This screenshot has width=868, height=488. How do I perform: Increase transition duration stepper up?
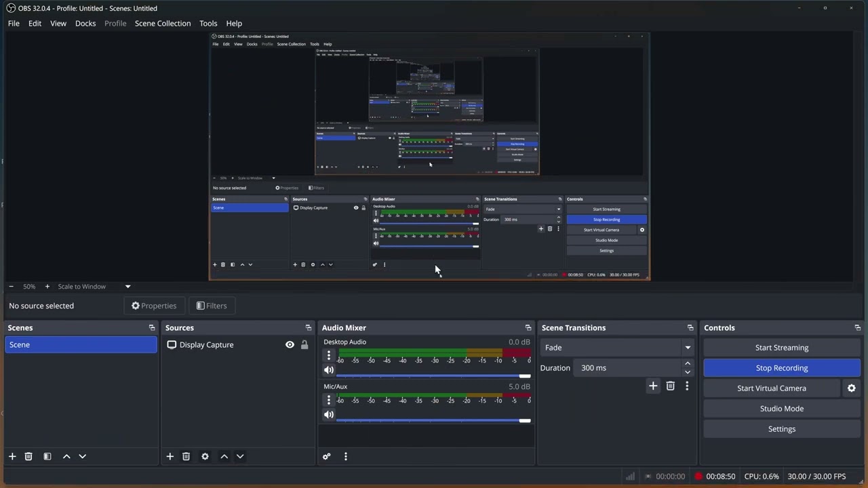tap(688, 364)
